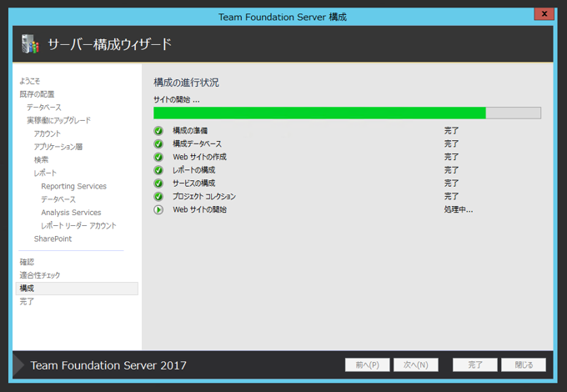Click the サイトの開始 ... progress message

tap(177, 100)
